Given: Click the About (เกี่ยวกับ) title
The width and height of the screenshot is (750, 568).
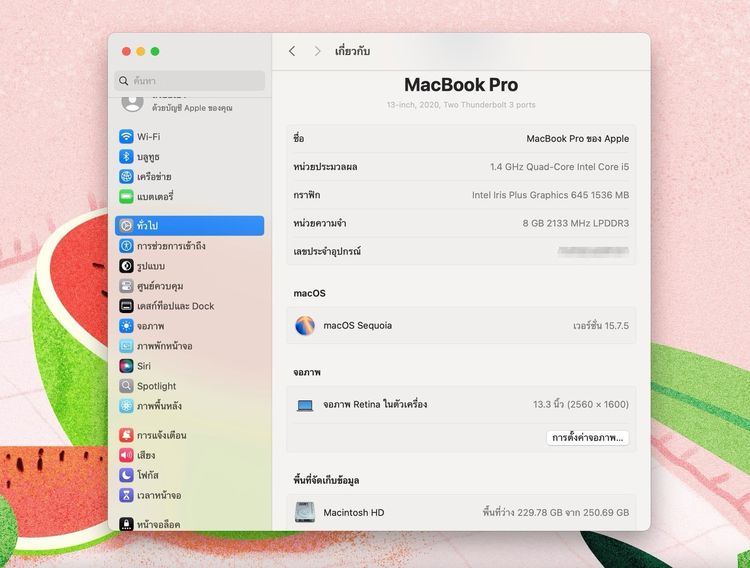Looking at the screenshot, I should [x=352, y=51].
